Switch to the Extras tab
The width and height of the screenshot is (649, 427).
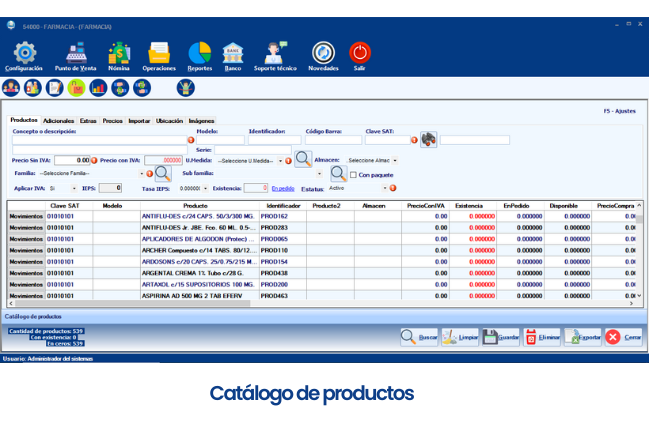point(88,121)
